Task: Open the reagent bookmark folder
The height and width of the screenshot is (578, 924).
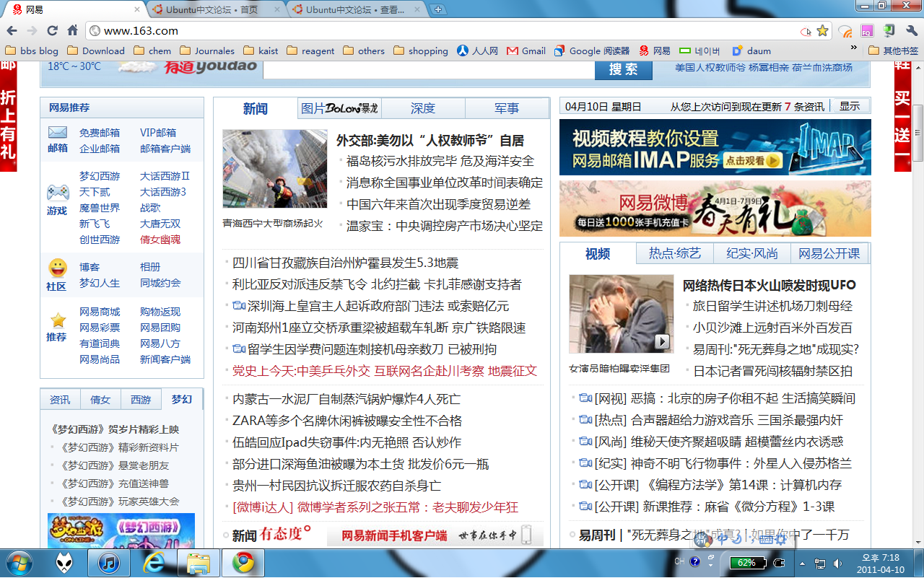Action: [310, 51]
